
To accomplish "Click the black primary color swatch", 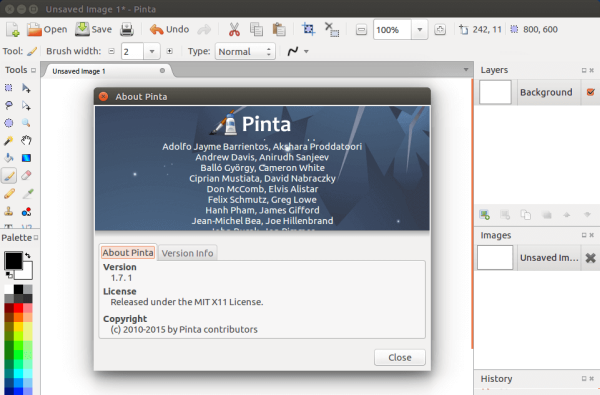I will click(x=13, y=260).
